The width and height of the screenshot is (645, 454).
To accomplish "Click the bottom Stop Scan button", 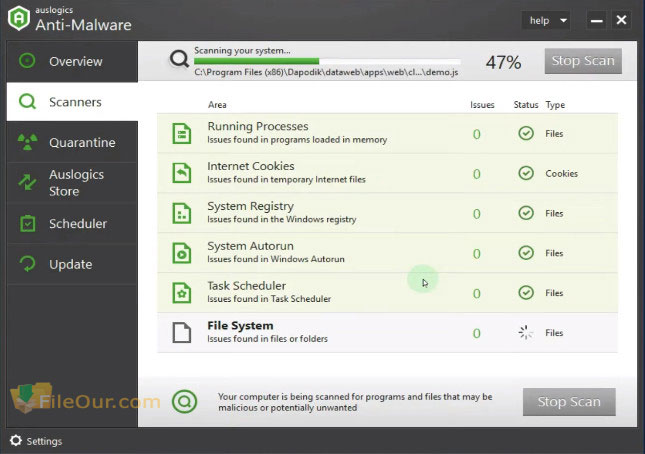I will [569, 402].
